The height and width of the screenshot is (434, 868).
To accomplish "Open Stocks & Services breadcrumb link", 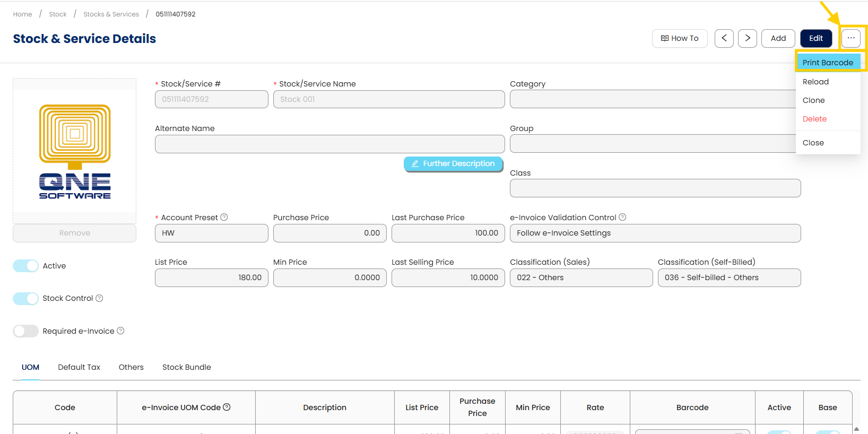I will [111, 14].
